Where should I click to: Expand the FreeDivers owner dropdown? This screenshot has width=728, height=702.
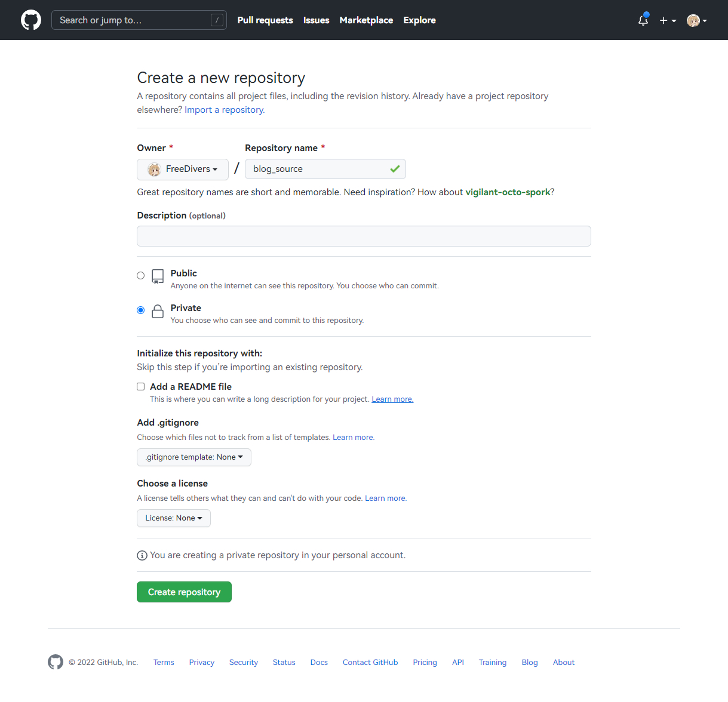tap(183, 170)
